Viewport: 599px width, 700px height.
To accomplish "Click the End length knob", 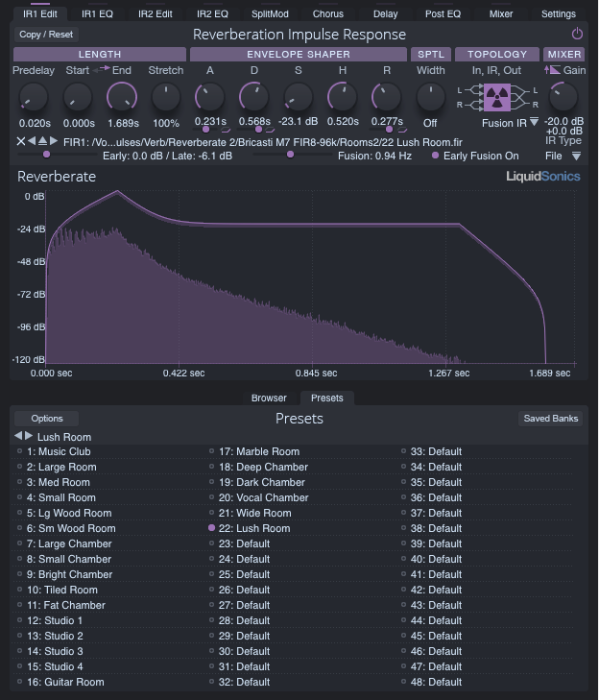I will point(122,97).
